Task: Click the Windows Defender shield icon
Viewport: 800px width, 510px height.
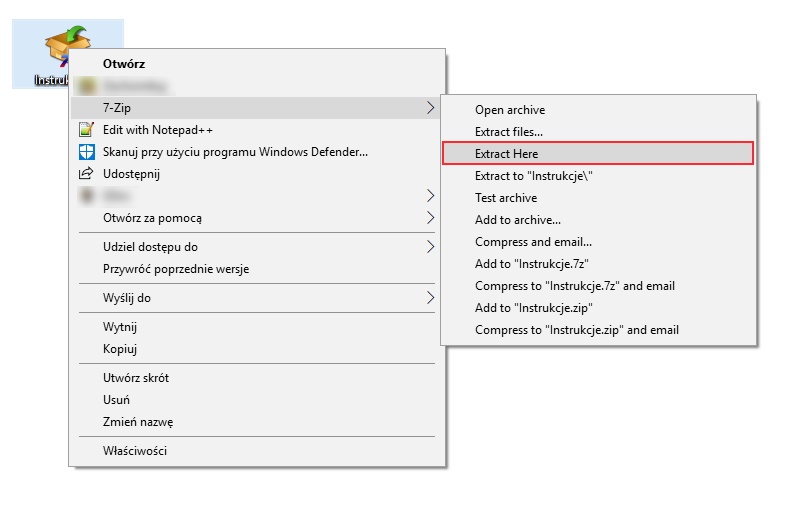Action: (86, 152)
